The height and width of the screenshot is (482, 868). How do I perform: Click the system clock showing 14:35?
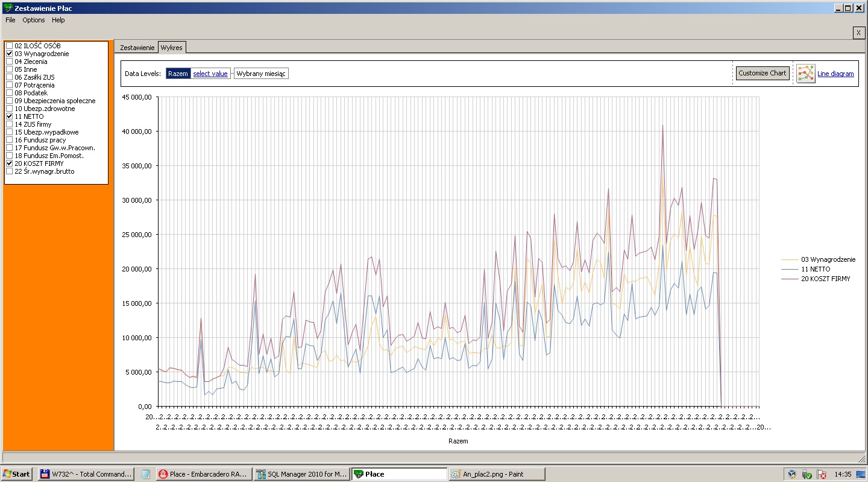pyautogui.click(x=843, y=475)
